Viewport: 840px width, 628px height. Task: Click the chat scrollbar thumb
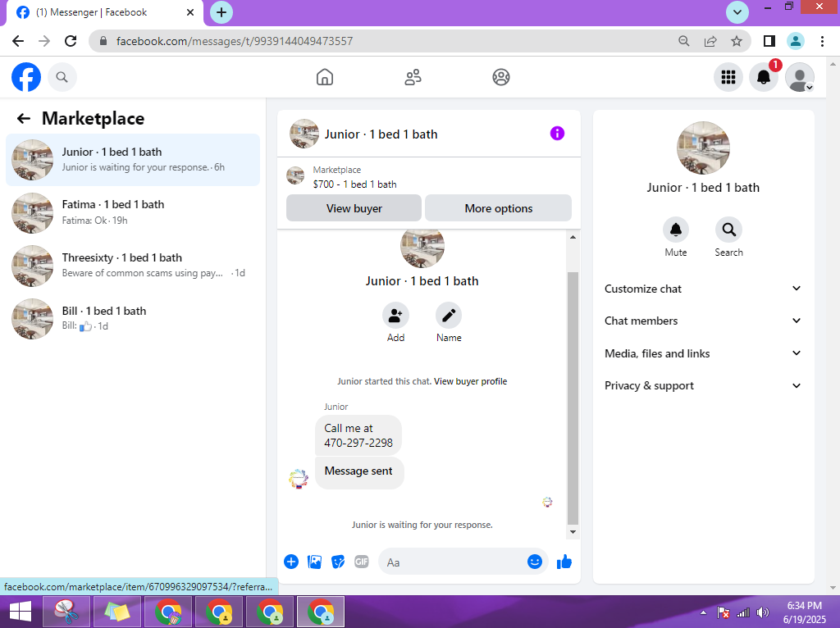[x=573, y=398]
